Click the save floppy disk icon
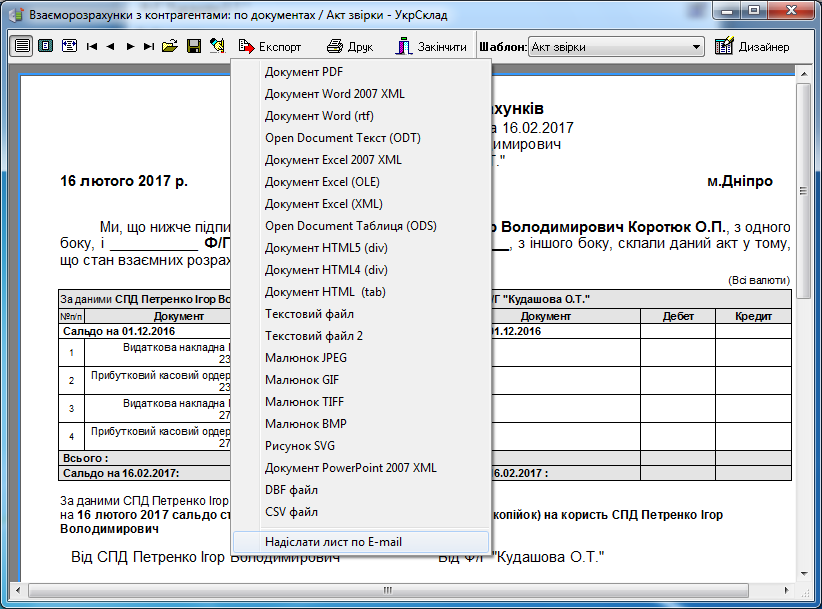 click(x=194, y=46)
